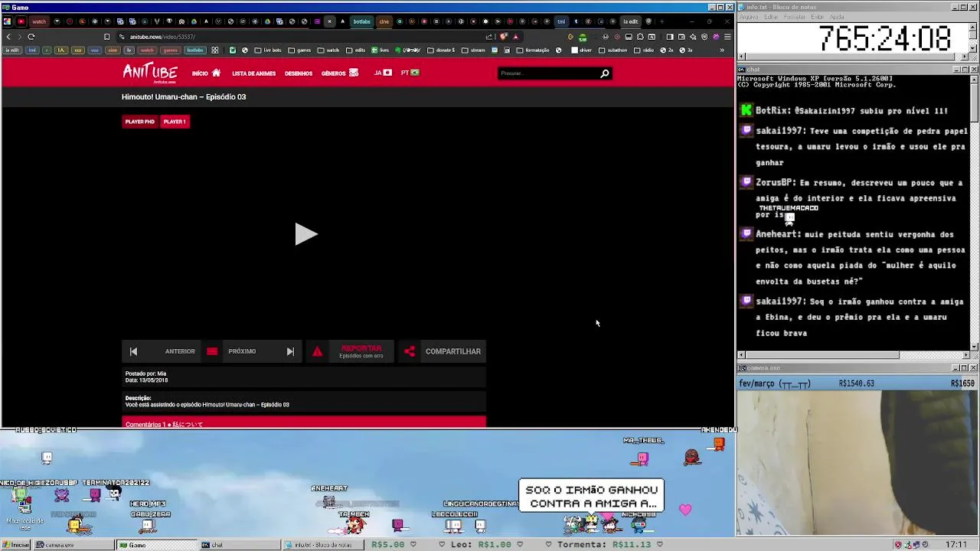The height and width of the screenshot is (551, 980).
Task: Click the next-episode skip icon
Action: click(x=290, y=351)
